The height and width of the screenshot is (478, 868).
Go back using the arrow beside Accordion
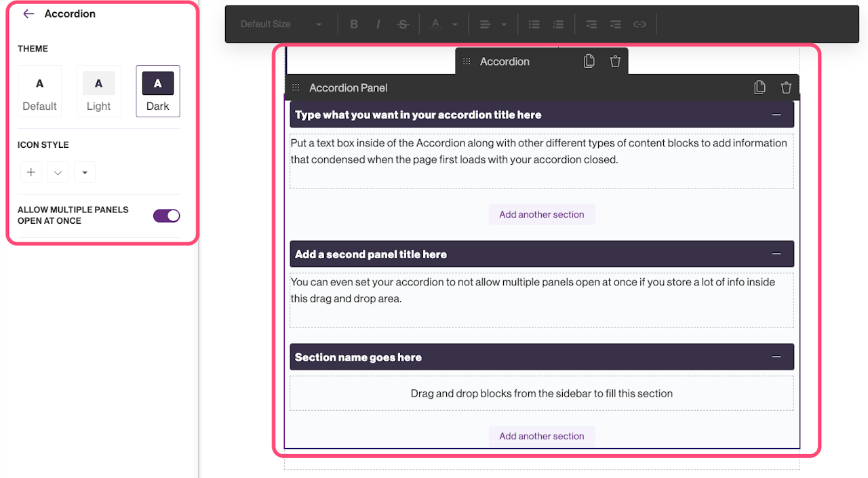click(x=28, y=14)
